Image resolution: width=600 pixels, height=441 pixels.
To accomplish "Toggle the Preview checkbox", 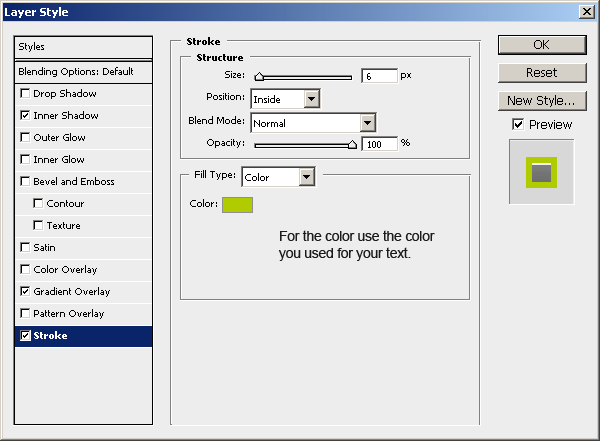I will (518, 124).
